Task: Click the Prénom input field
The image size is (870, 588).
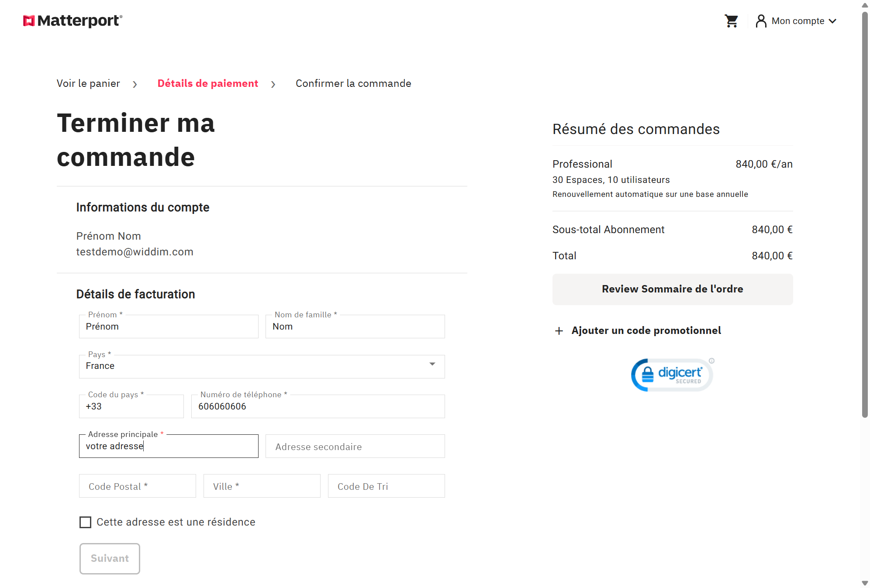Action: (x=169, y=327)
